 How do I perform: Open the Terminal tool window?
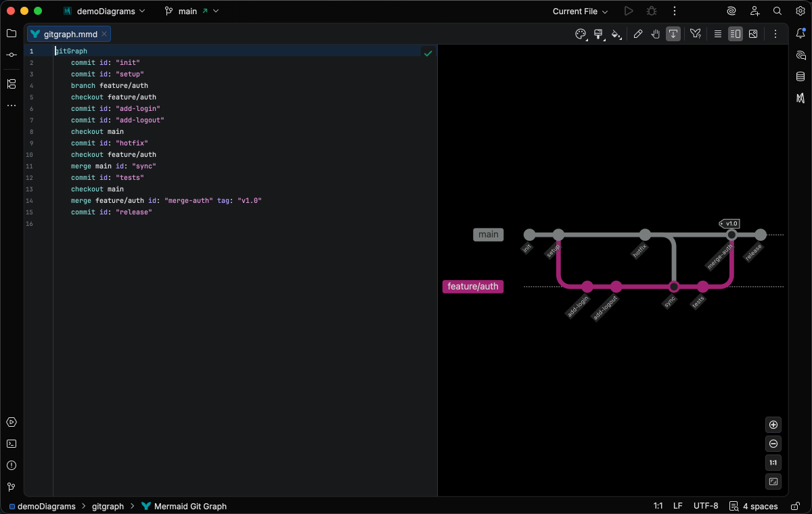12,444
